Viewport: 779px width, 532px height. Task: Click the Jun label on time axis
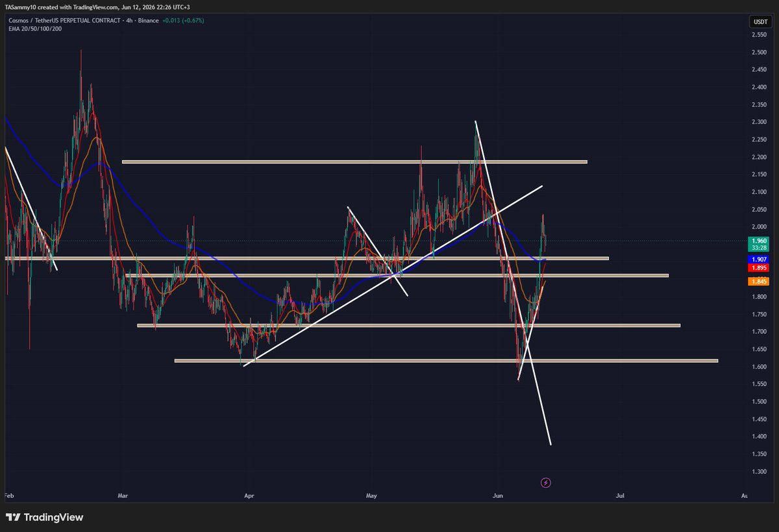(x=497, y=496)
